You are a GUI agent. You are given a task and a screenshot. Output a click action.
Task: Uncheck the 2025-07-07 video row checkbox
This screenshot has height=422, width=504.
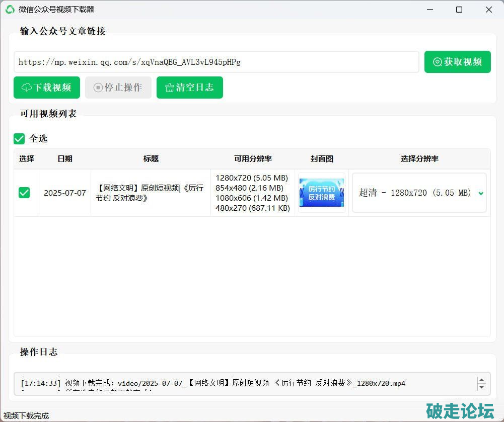coord(24,193)
